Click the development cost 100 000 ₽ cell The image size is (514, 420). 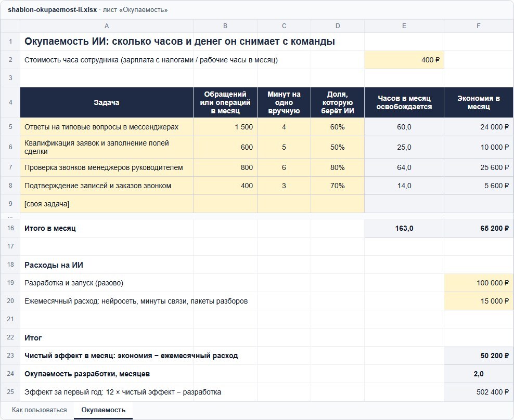coord(479,283)
